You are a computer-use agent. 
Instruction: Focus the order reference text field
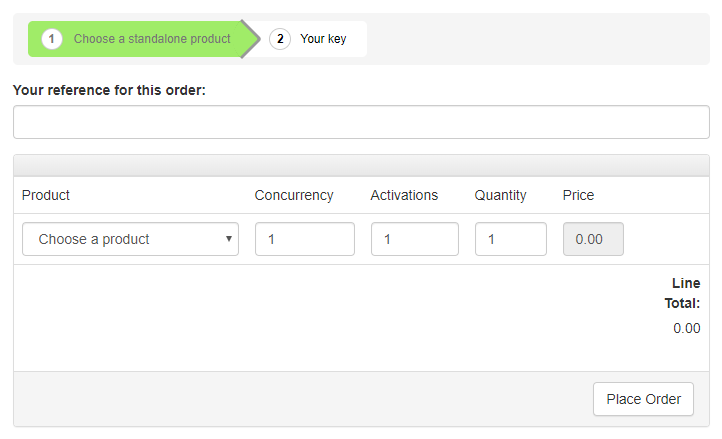coord(361,122)
